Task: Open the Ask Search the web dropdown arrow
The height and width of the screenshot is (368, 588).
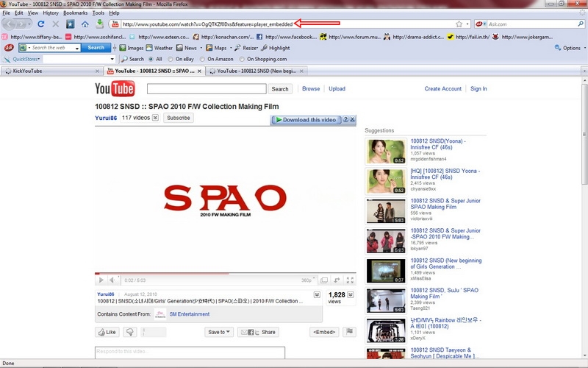Action: (x=77, y=48)
